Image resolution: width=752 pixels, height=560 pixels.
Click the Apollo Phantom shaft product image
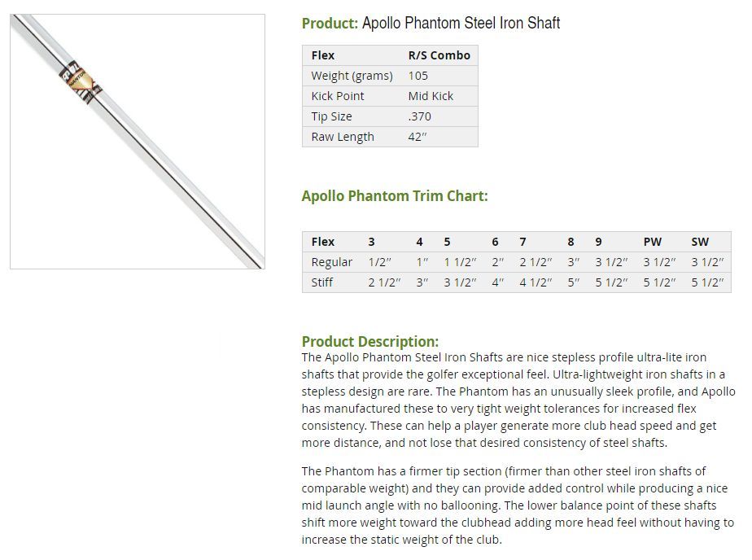pyautogui.click(x=138, y=142)
